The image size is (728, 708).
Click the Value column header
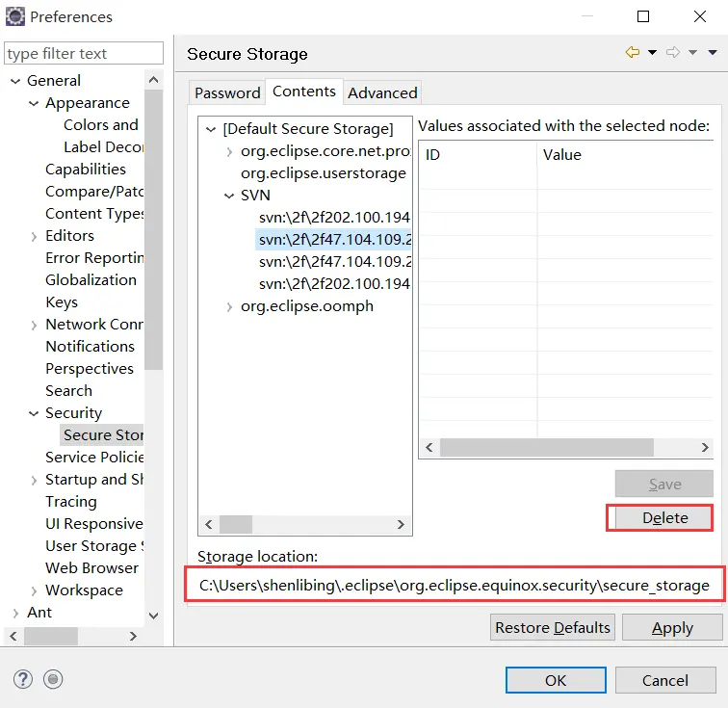[625, 154]
